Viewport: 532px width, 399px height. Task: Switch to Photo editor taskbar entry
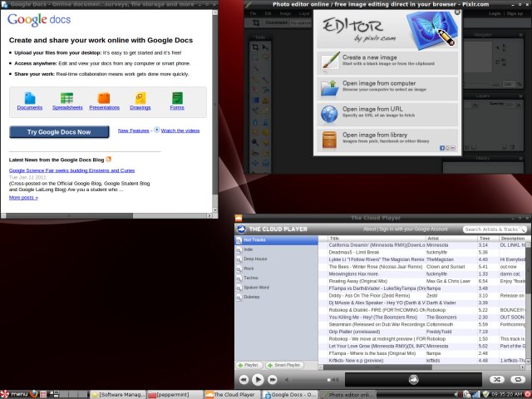(347, 395)
